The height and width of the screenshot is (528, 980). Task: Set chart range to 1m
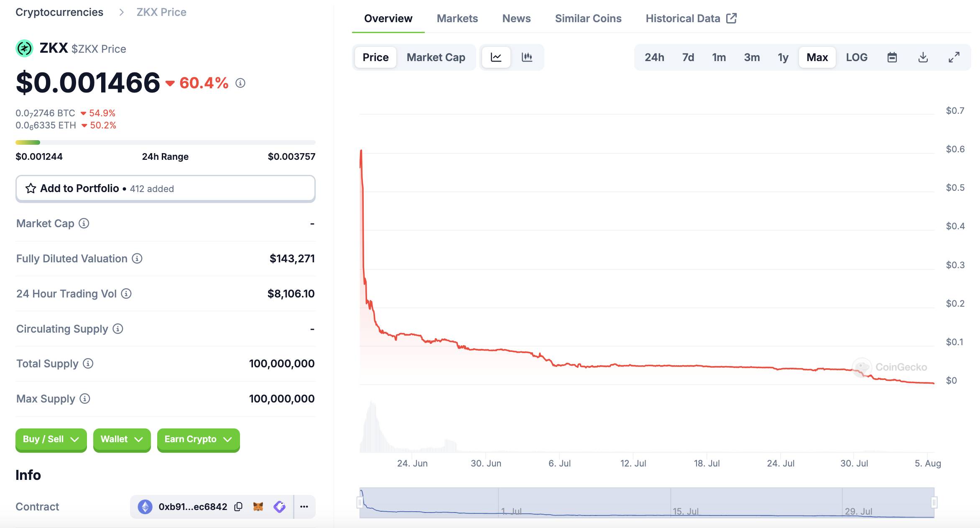click(719, 57)
